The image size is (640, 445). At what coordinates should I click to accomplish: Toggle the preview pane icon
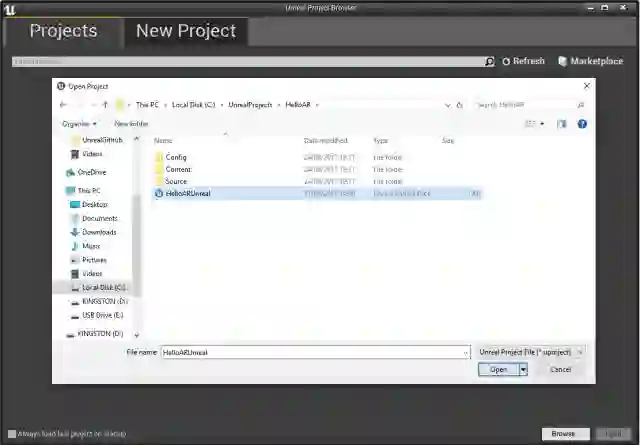562,124
